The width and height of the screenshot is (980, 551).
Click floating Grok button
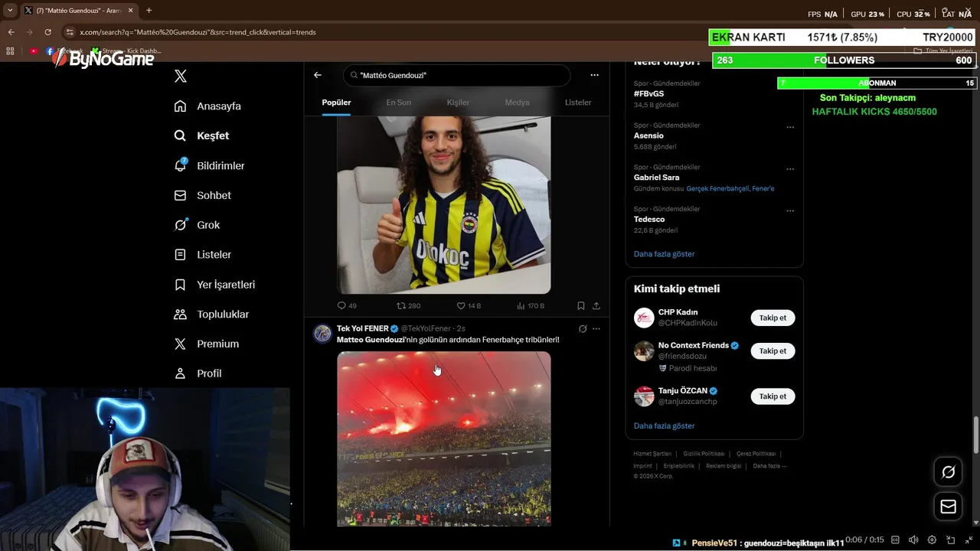948,472
